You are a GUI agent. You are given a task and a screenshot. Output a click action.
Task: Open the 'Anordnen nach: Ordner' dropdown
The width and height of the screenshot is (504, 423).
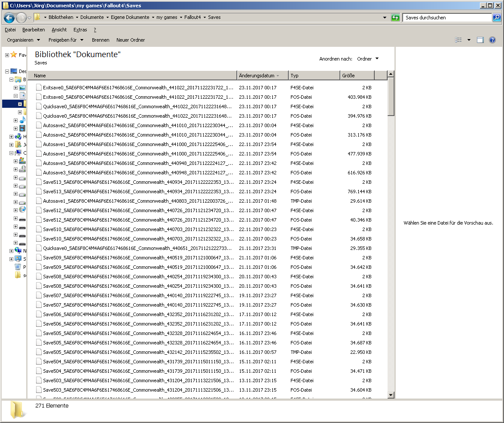[368, 59]
